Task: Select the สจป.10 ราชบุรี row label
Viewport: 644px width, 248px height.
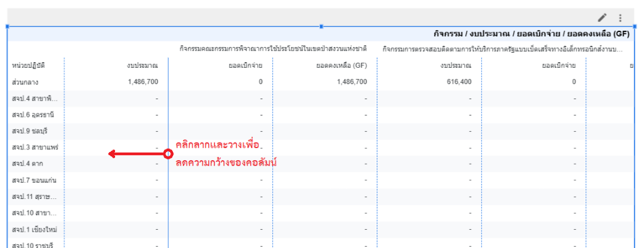Action: click(33, 245)
